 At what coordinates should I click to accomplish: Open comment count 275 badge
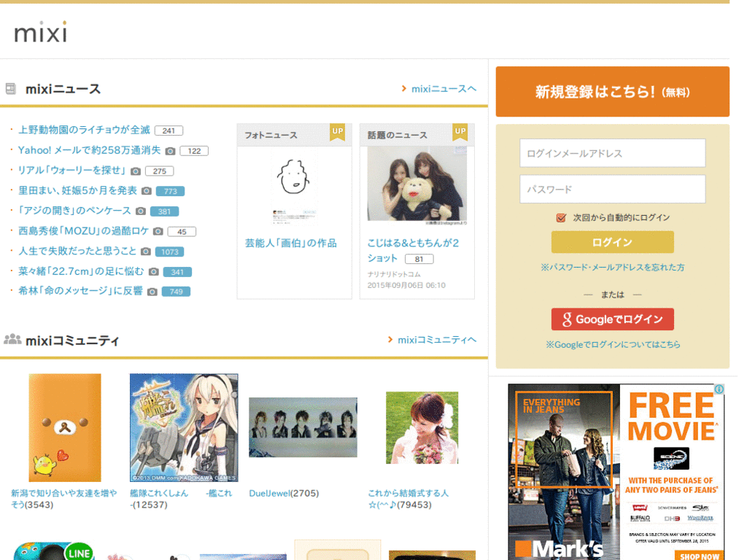[160, 171]
